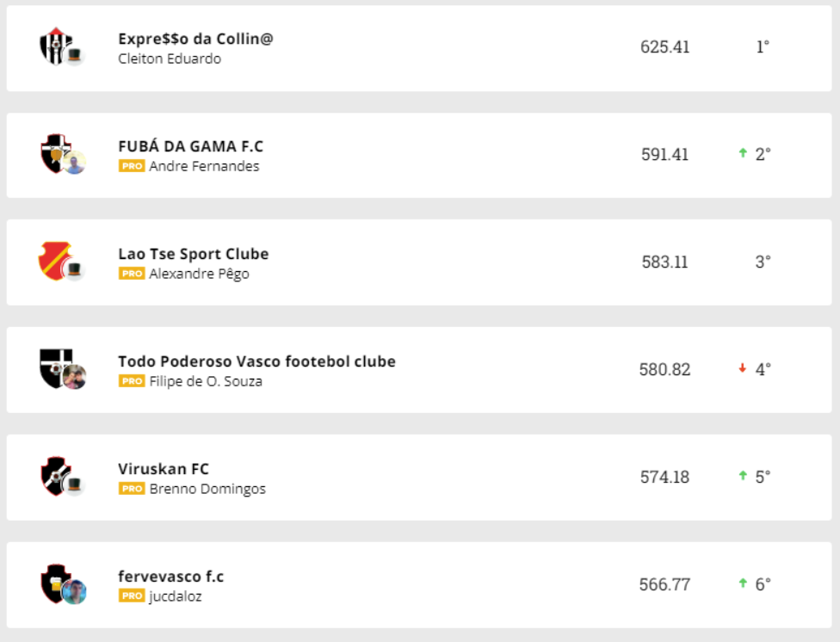Click owner name Cleiton Eduardo
The image size is (840, 642).
coord(170,59)
